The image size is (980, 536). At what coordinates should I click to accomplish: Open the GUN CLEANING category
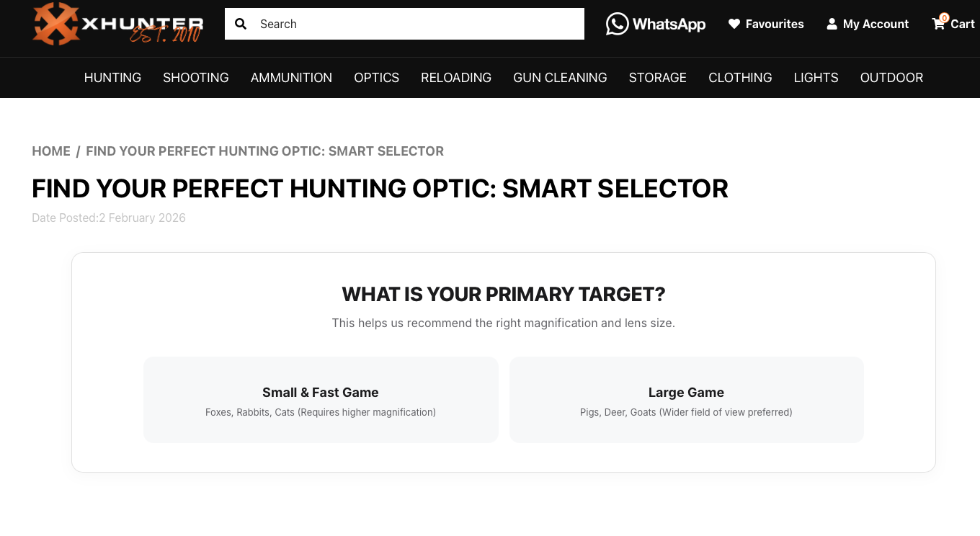tap(560, 77)
